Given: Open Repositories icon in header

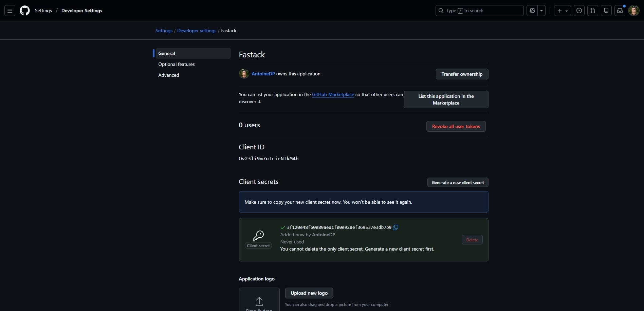Looking at the screenshot, I should click(x=606, y=11).
